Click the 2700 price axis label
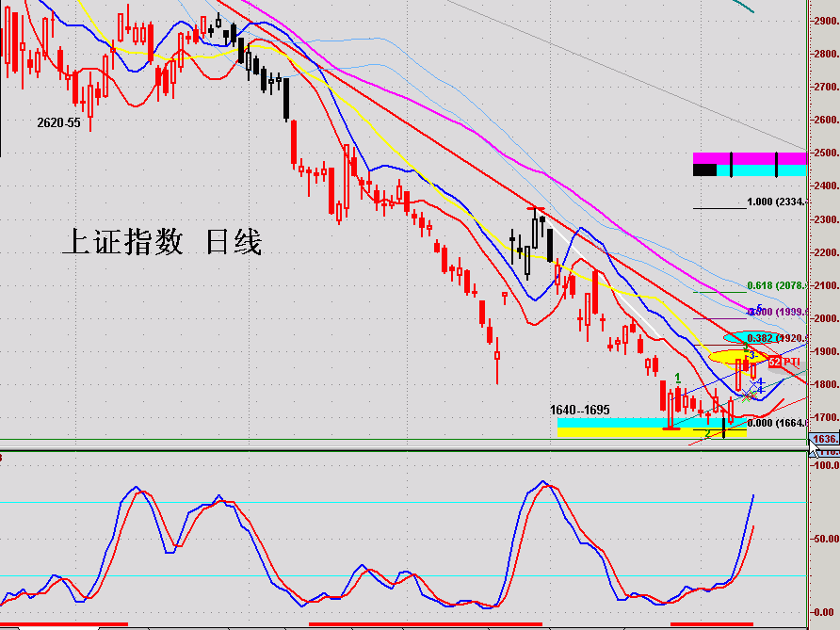The width and height of the screenshot is (840, 630). pyautogui.click(x=826, y=87)
